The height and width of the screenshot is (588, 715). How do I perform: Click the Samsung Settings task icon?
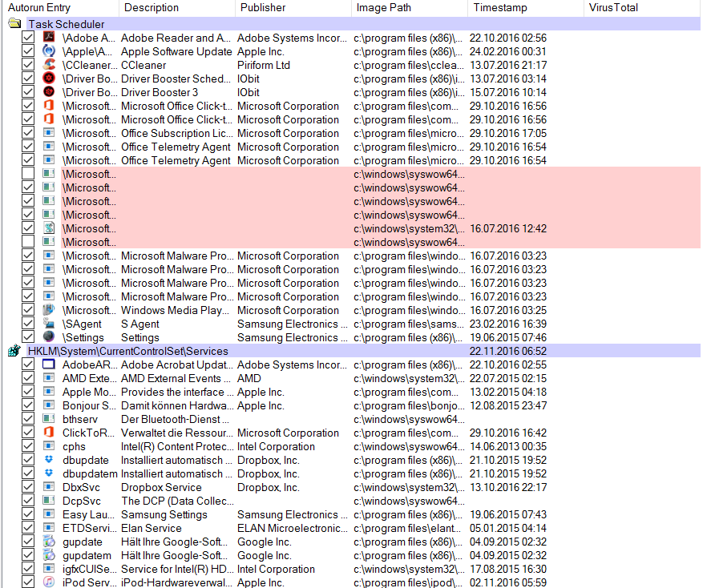(x=49, y=337)
